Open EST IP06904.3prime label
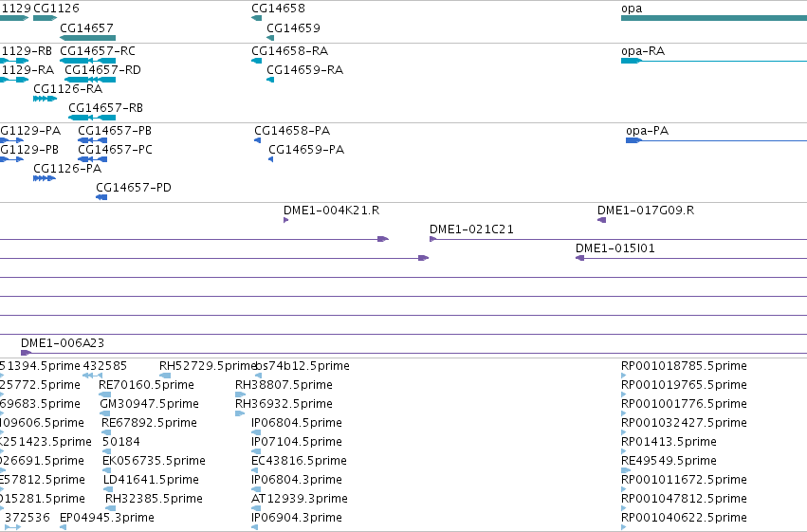807x532 pixels. pos(297,518)
